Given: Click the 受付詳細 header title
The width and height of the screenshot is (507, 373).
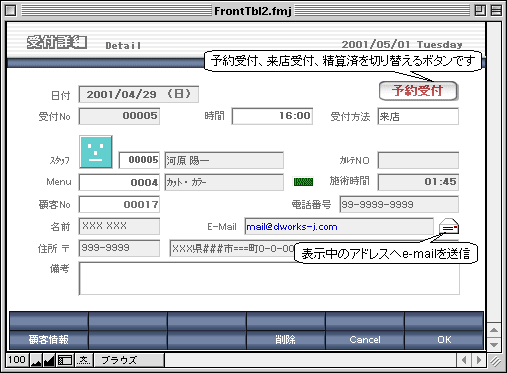Looking at the screenshot, I should 57,42.
